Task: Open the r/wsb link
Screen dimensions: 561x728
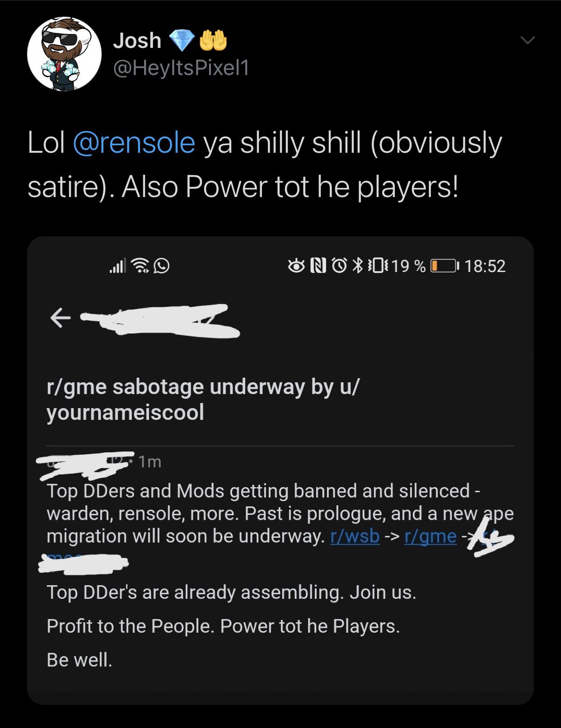Action: click(x=355, y=536)
